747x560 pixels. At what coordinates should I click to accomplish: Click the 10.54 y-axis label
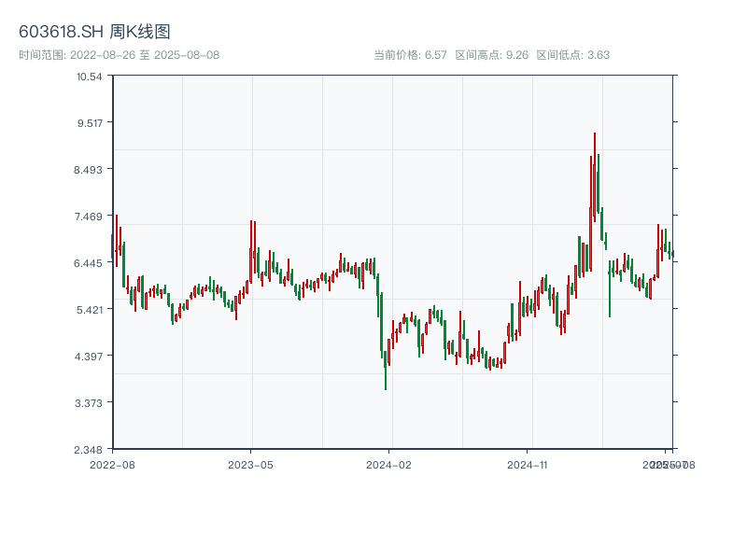90,76
